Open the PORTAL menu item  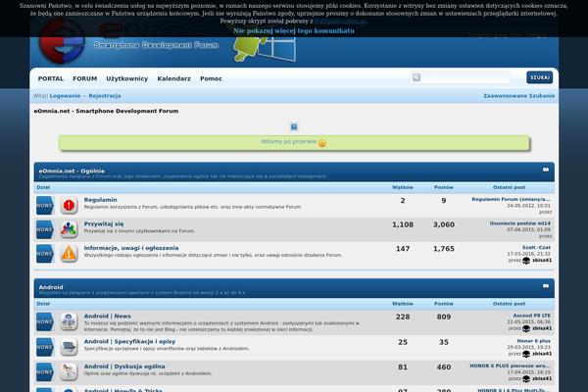51,78
